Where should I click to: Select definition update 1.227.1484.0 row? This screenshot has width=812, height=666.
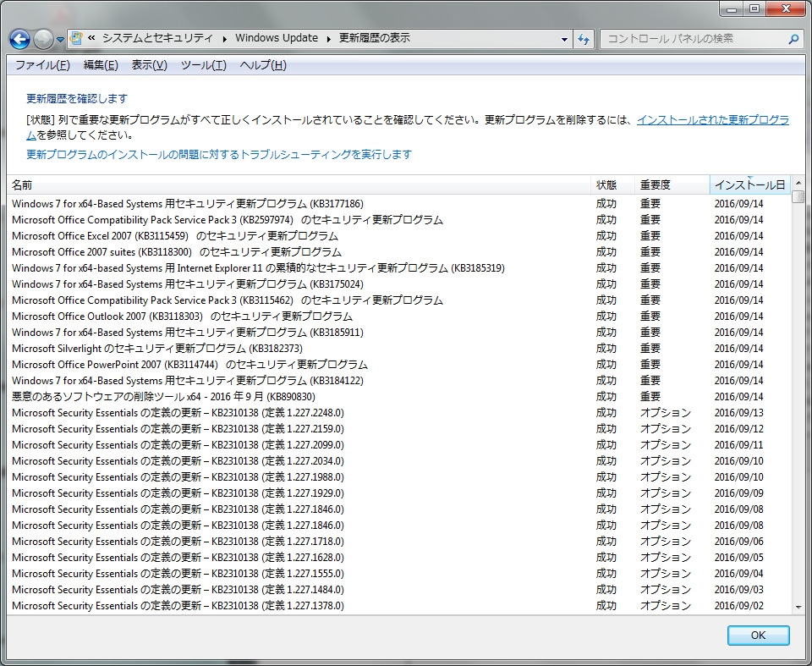pos(398,589)
